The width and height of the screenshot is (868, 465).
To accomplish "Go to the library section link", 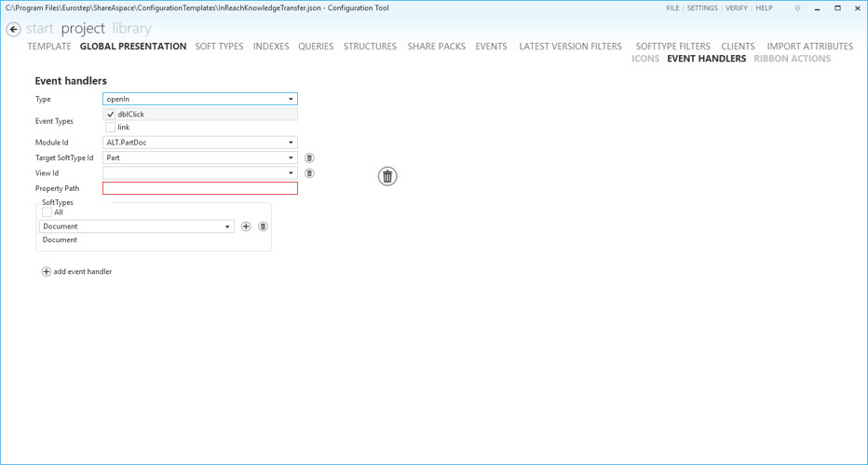I will 131,29.
